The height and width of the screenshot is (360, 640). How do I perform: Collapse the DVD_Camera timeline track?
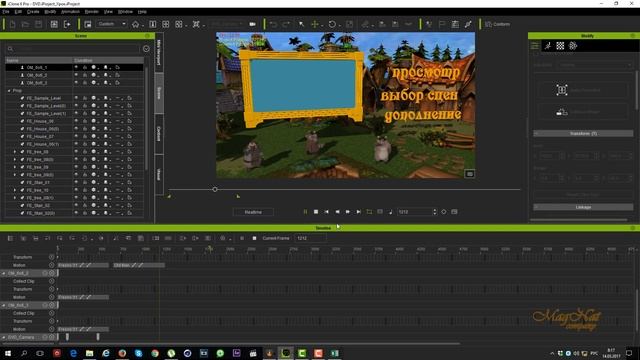pos(4,338)
